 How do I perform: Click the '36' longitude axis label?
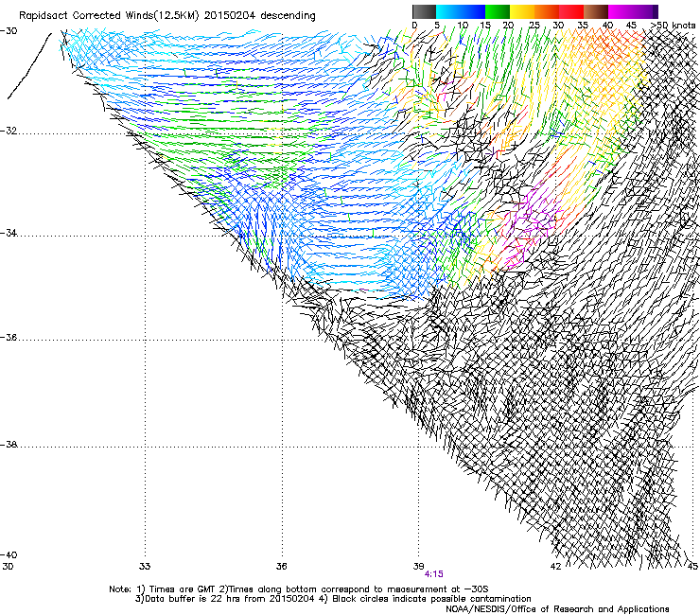point(281,567)
